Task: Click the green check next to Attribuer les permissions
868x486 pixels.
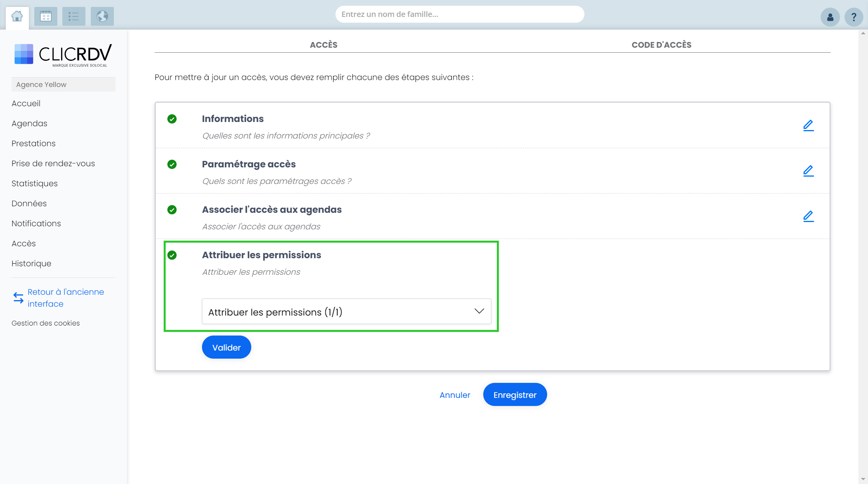Action: point(172,255)
